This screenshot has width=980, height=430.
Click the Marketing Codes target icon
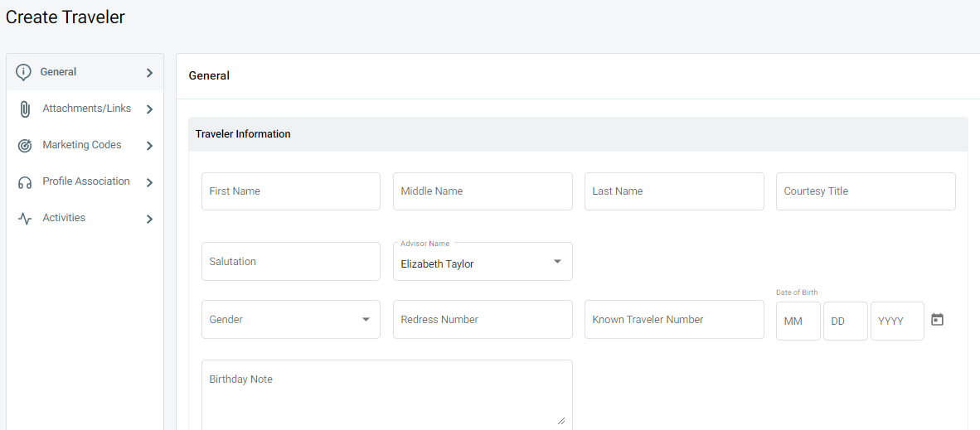pyautogui.click(x=25, y=146)
